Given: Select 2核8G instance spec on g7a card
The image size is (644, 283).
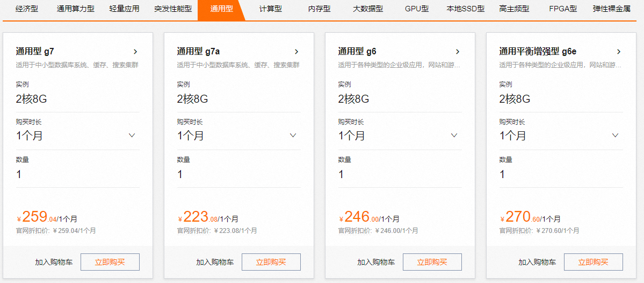Looking at the screenshot, I should click(193, 98).
